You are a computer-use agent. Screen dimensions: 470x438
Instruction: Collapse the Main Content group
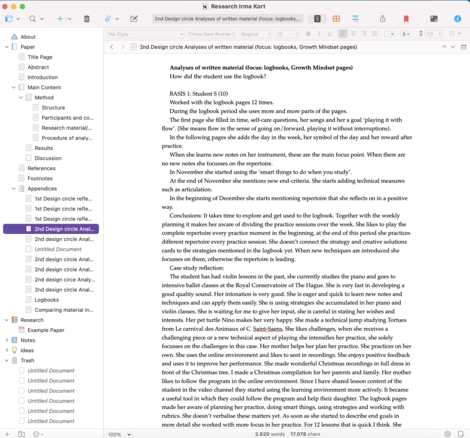(14, 87)
